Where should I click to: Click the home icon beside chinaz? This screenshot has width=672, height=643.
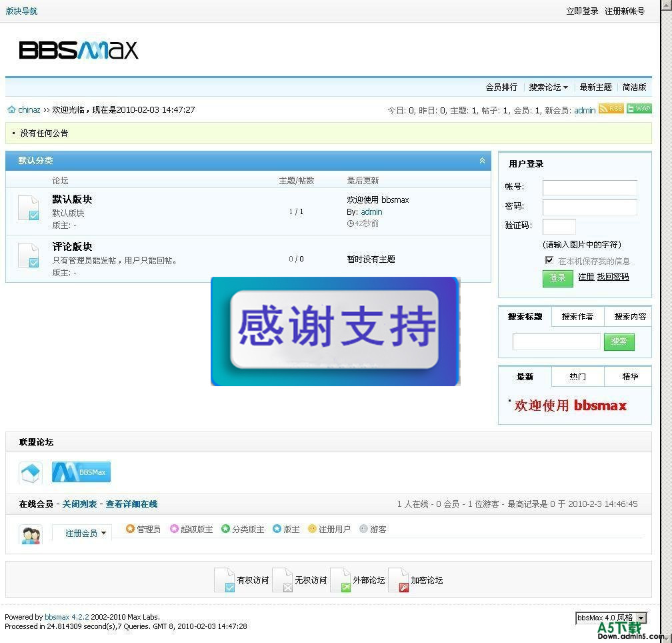pyautogui.click(x=11, y=110)
